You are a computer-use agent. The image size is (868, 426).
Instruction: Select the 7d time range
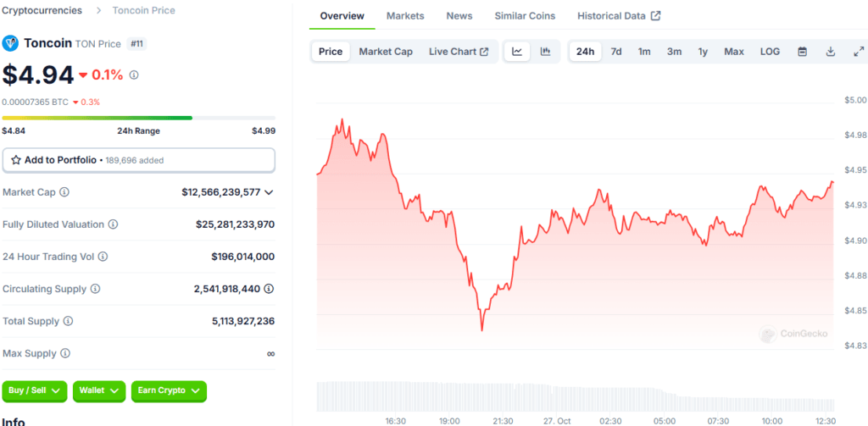[x=616, y=52]
